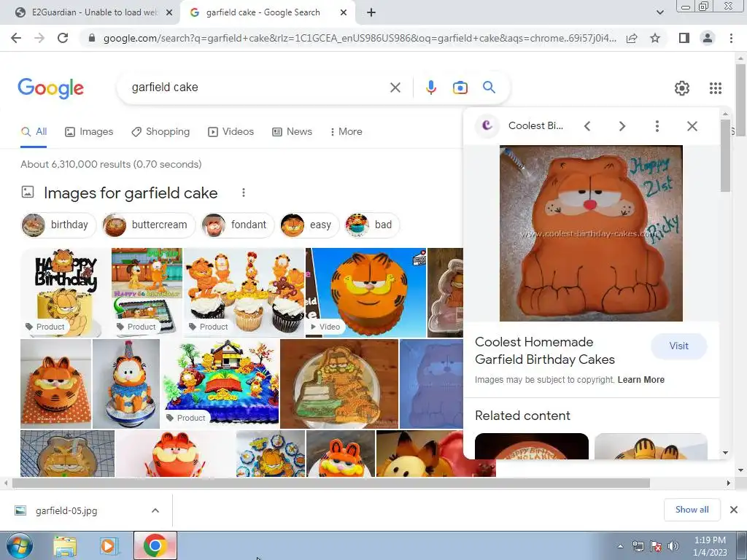Open the Coolest Birthday site icon
The width and height of the screenshot is (747, 560).
coord(487,125)
